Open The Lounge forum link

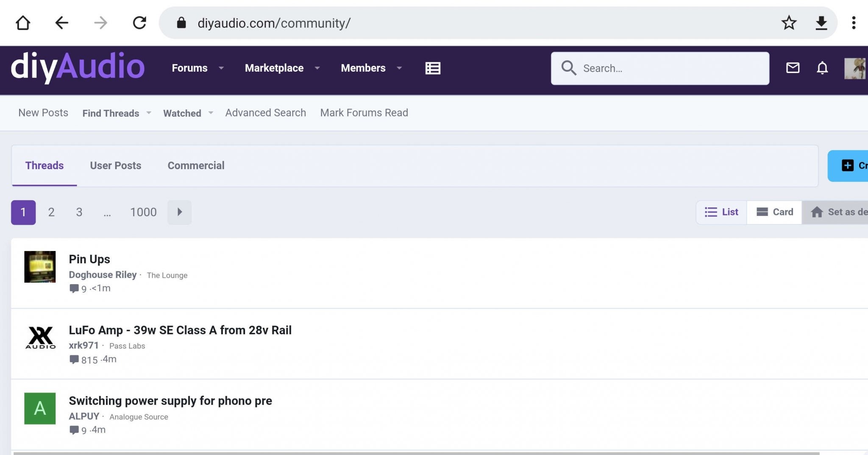click(167, 275)
